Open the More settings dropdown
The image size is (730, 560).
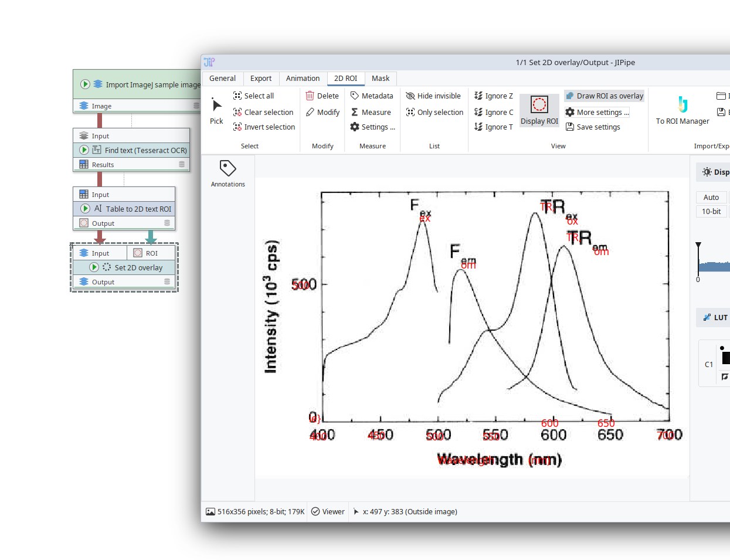597,112
